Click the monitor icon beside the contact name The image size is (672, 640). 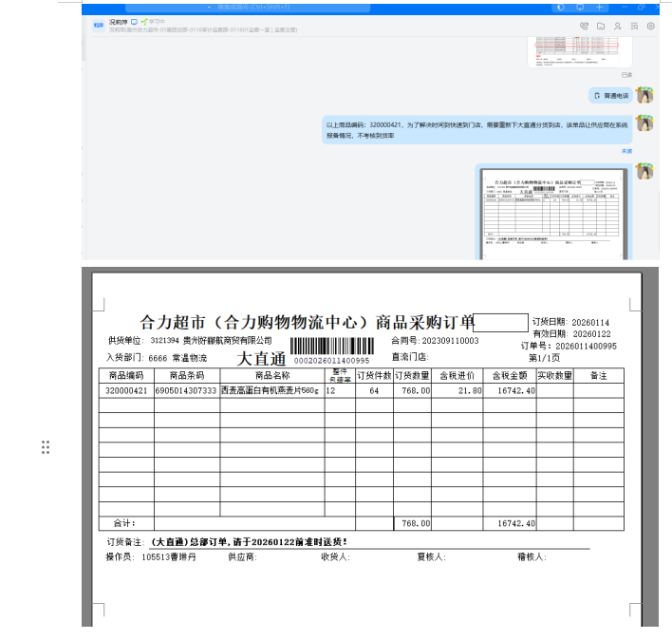click(134, 21)
